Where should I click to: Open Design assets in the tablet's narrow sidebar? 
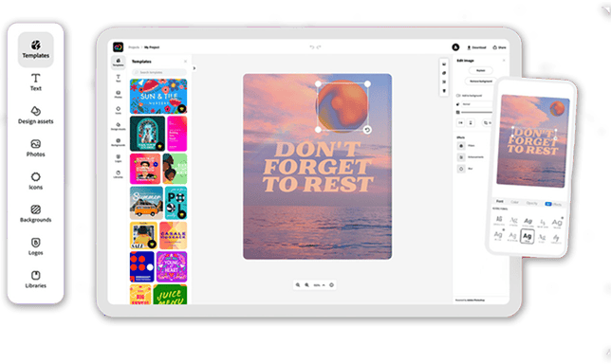pyautogui.click(x=118, y=126)
